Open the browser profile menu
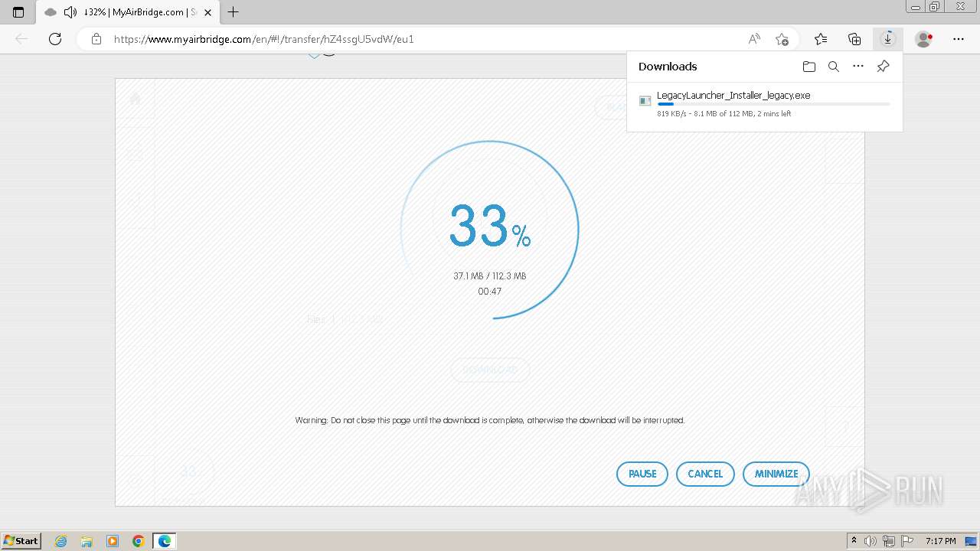The height and width of the screenshot is (551, 980). pos(924,39)
